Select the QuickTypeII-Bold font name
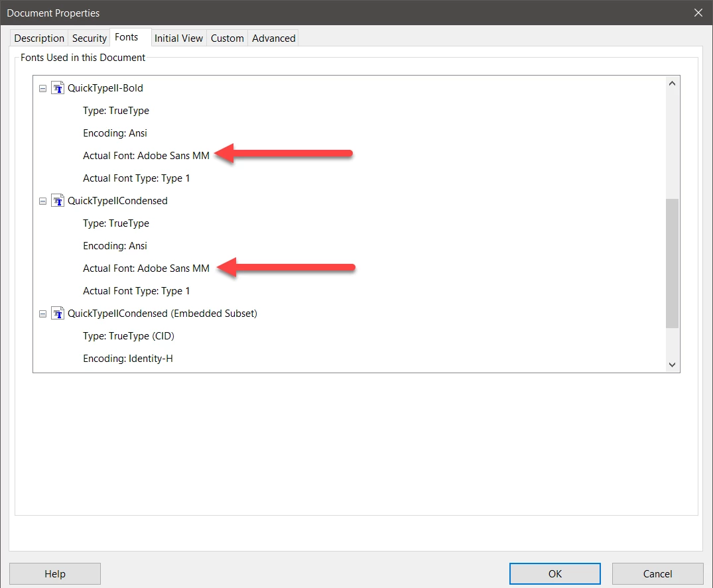The width and height of the screenshot is (713, 588). (105, 88)
